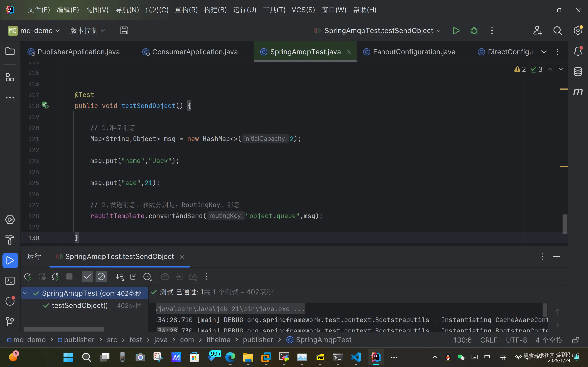Click the test history clock icon
This screenshot has width=588, height=367.
point(147,277)
